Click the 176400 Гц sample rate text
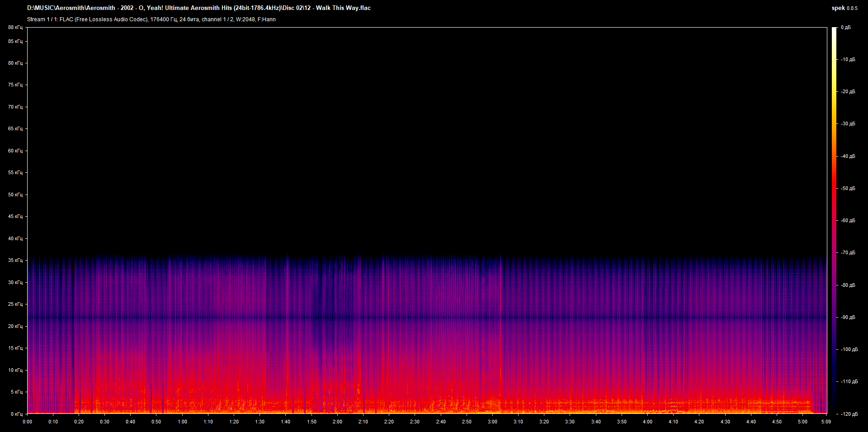Image resolution: width=868 pixels, height=432 pixels. tap(164, 19)
